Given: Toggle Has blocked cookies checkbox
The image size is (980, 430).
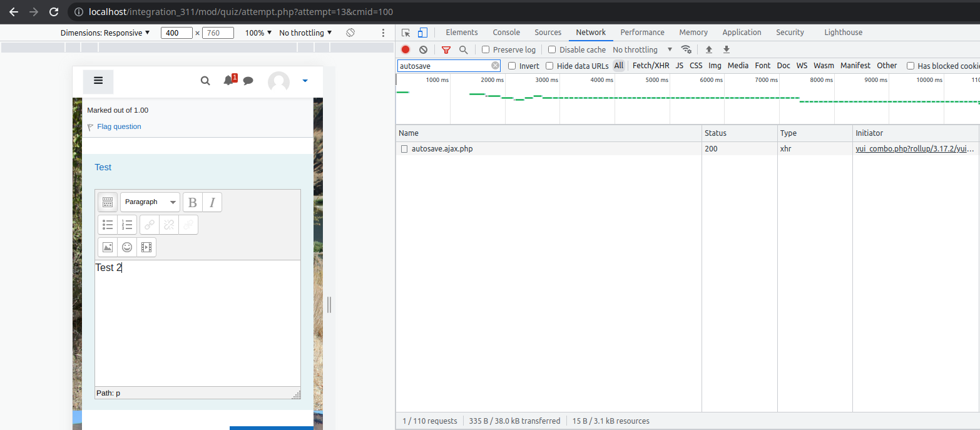Looking at the screenshot, I should click(911, 66).
